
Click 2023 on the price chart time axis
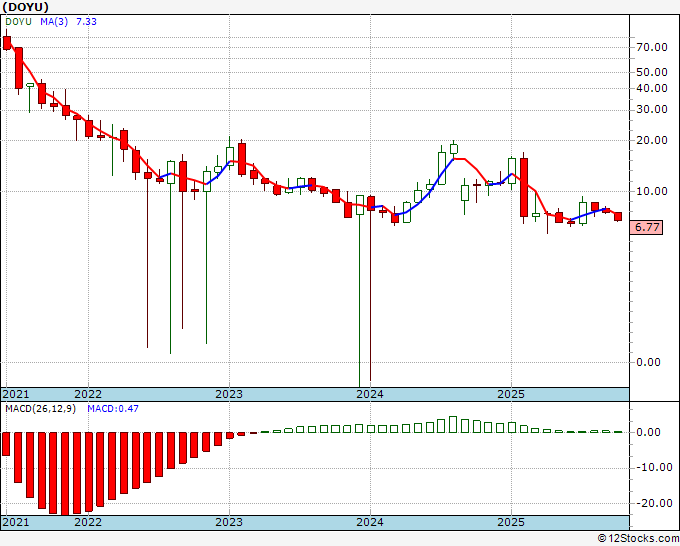tap(229, 394)
